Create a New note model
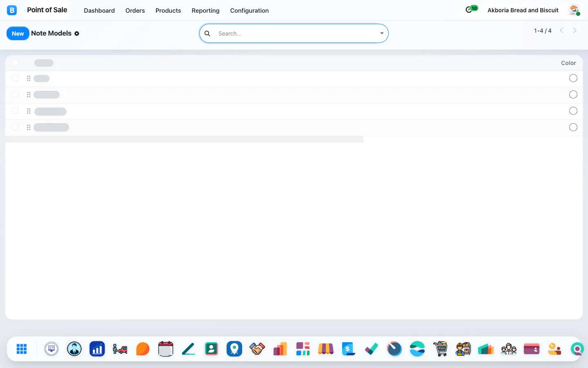Screen dimensions: 588x368 point(18,34)
